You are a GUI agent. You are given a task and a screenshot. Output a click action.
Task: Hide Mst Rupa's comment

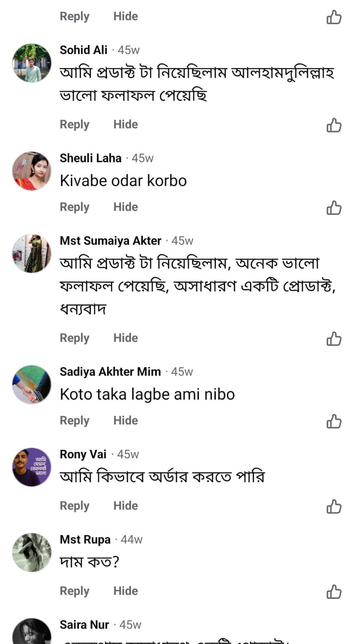point(126,591)
